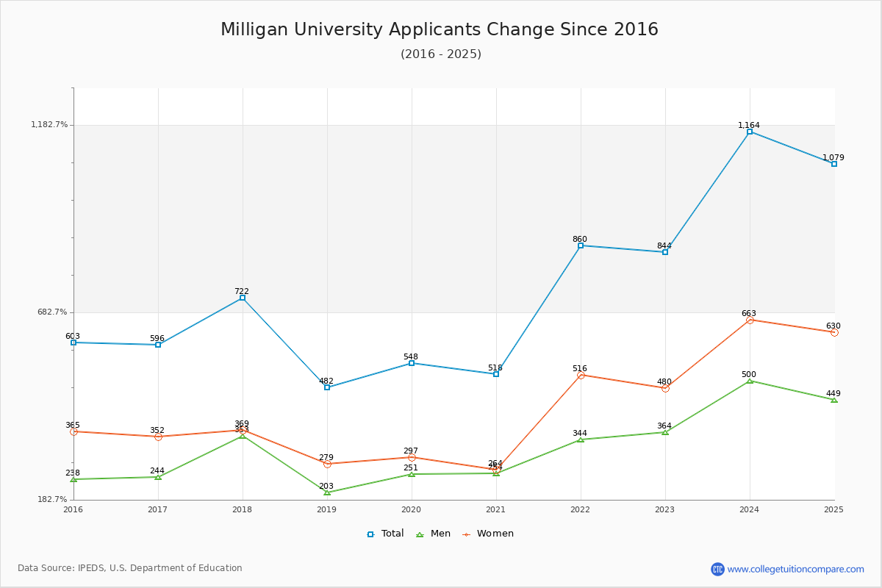Click the Men 344 data point for 2022
The width and height of the screenshot is (882, 588).
(581, 440)
